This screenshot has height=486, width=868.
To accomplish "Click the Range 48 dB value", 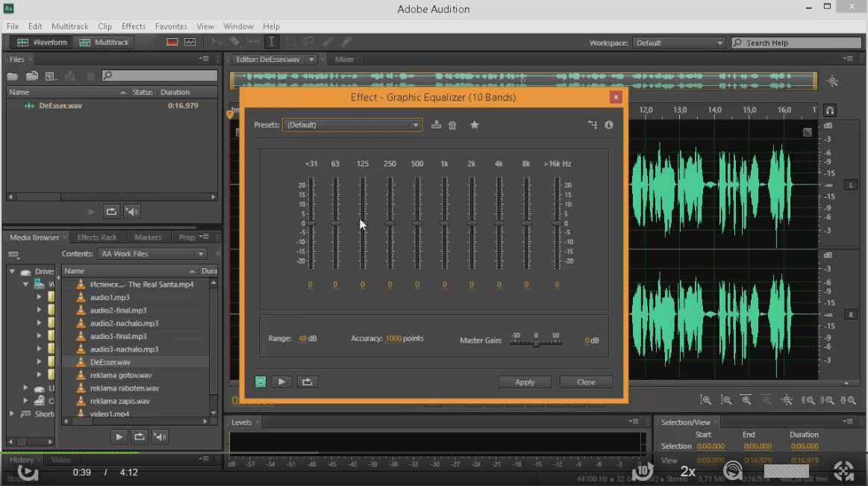I will (x=302, y=338).
